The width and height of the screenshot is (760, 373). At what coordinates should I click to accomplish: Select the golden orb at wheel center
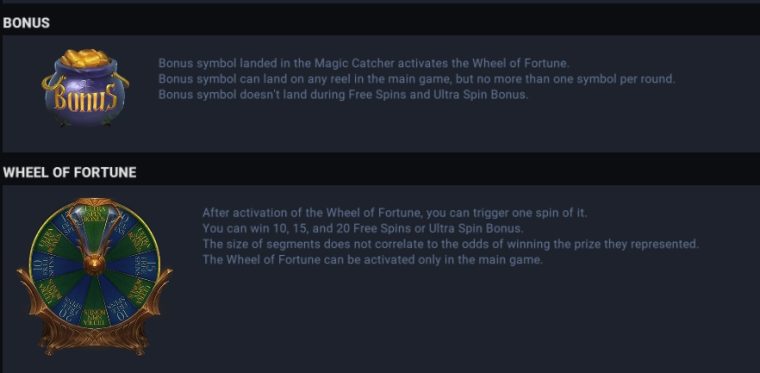coord(94,264)
